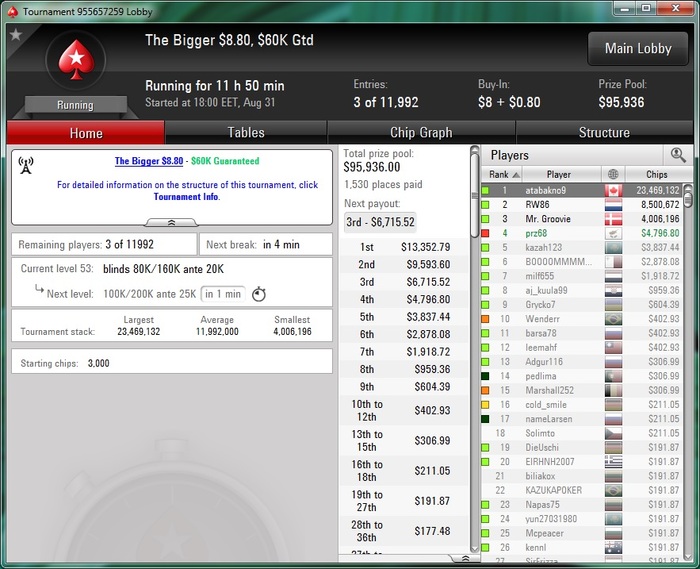Click the red status square beside prz68
700x569 pixels.
tap(485, 233)
